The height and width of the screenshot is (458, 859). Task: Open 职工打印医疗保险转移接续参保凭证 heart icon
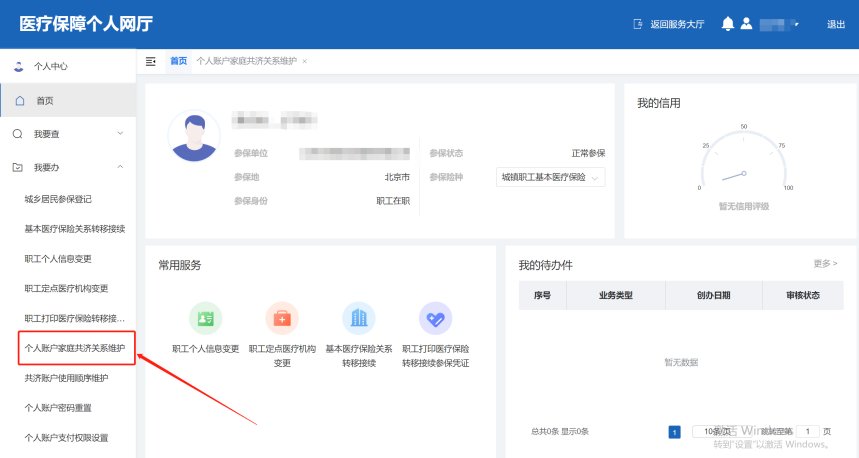point(435,318)
